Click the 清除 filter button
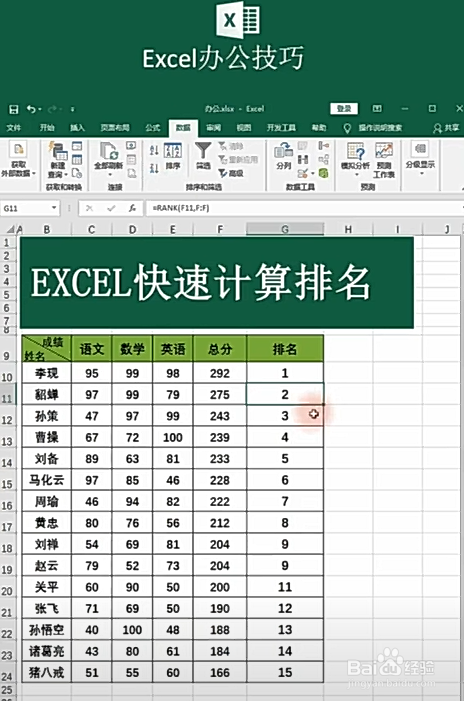The height and width of the screenshot is (701, 464). coord(231,146)
